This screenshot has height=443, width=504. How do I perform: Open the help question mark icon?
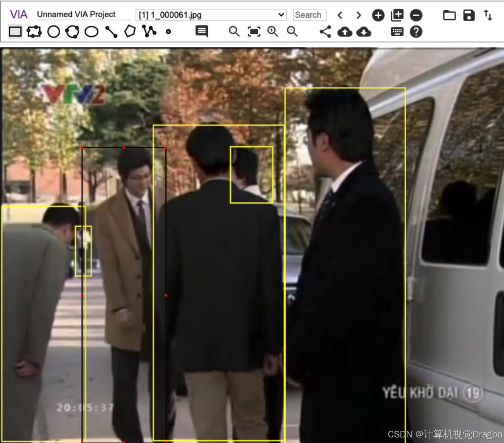[416, 32]
